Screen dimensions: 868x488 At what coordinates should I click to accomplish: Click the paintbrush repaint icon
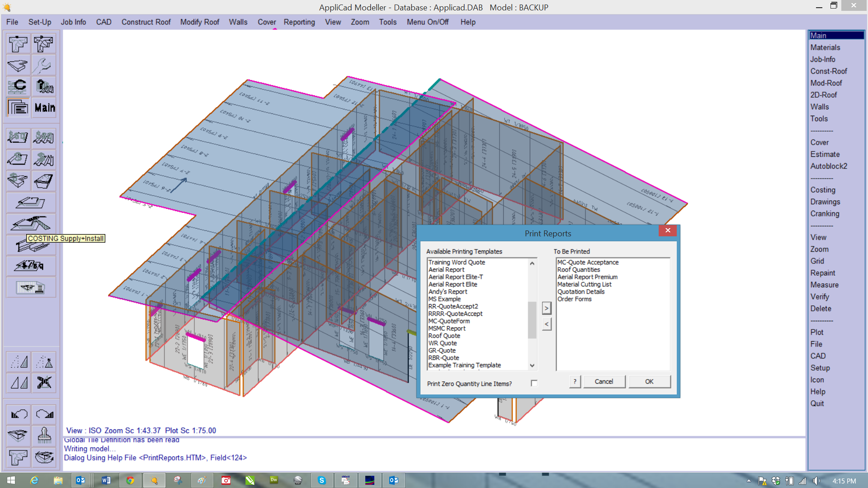click(44, 436)
